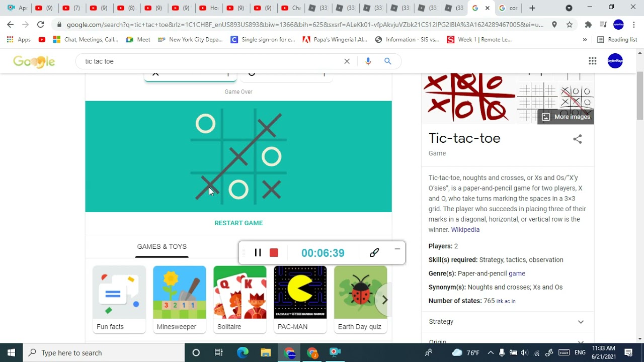Viewport: 644px width, 362px height.
Task: Open the Papa's Wingeria bookmark
Action: [335, 40]
